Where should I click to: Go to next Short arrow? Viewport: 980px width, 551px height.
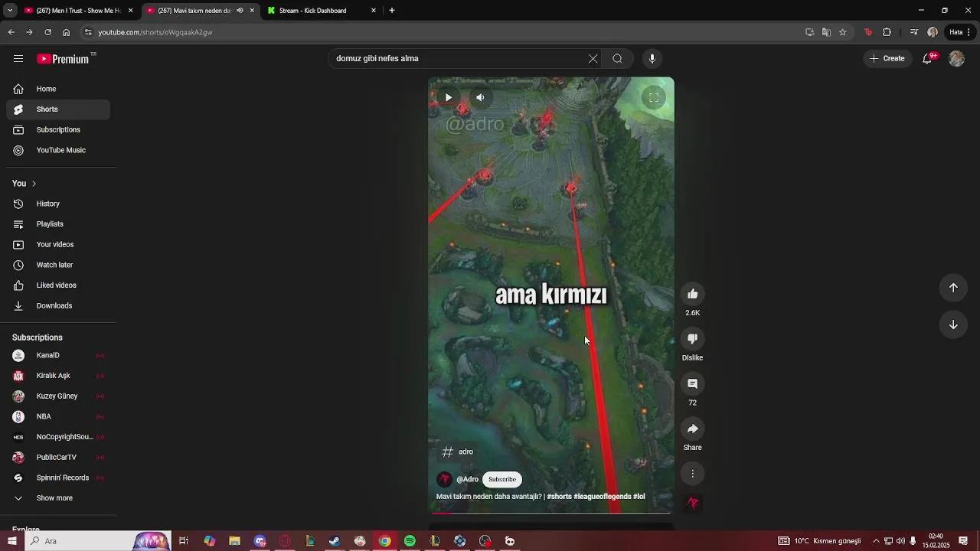pos(953,324)
